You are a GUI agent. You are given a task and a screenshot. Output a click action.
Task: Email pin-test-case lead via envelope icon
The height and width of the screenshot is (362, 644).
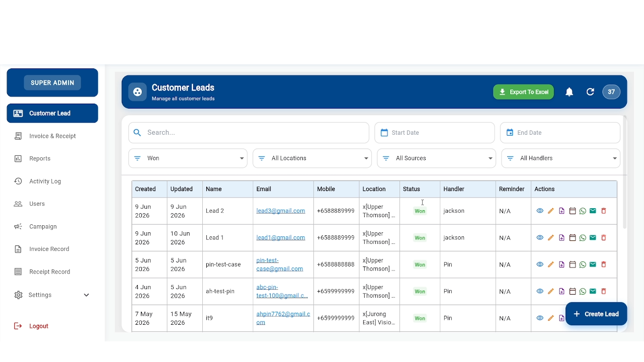tap(593, 264)
